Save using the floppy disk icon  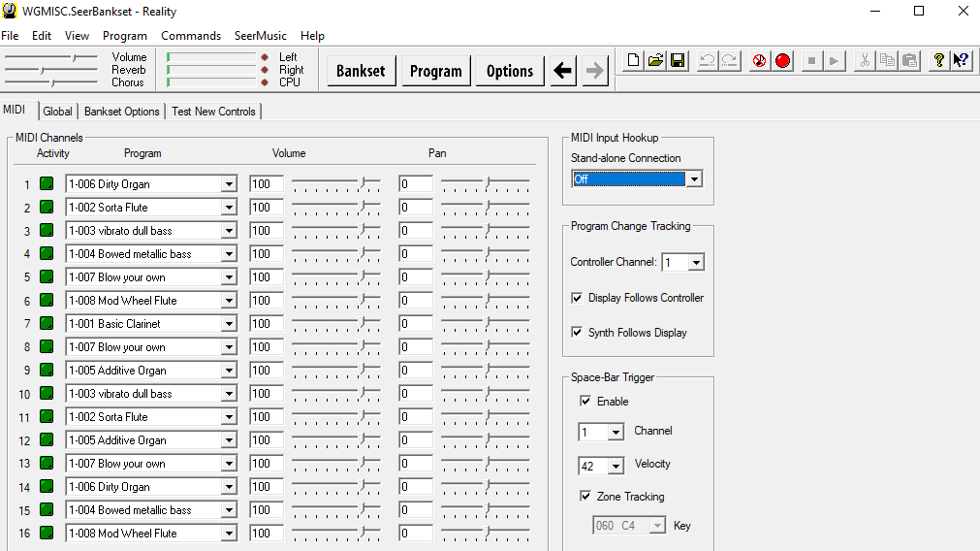(678, 60)
